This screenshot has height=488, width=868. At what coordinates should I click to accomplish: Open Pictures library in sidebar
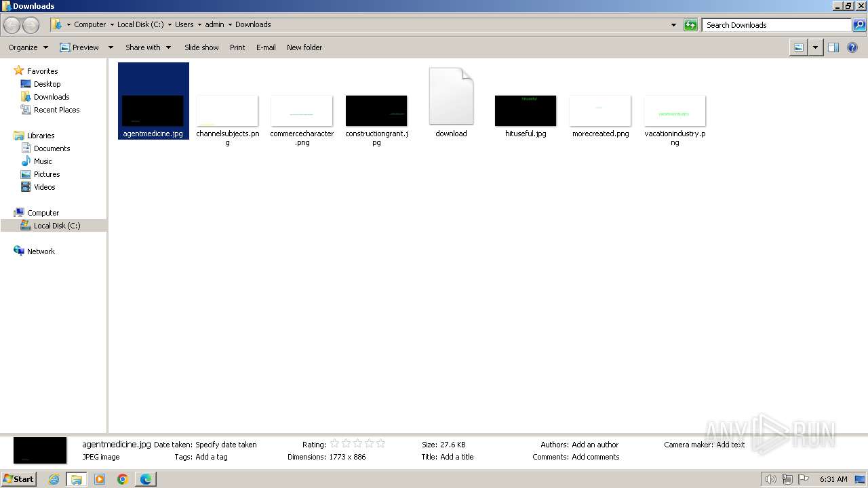coord(47,174)
